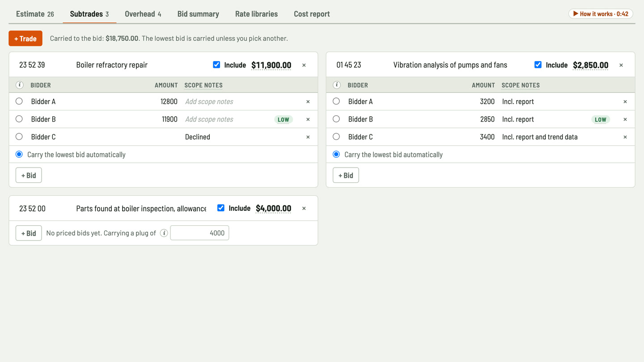
Task: Remove the Vibration analysis trade
Action: 621,65
